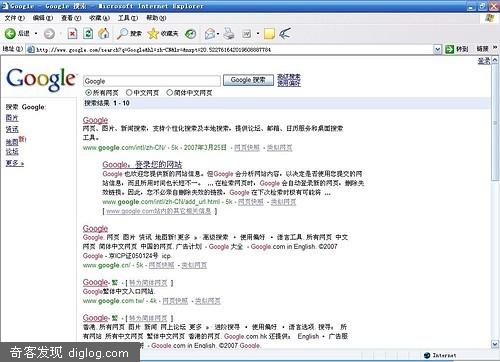Go to the Home page icon
The image size is (500, 362).
click(104, 33)
